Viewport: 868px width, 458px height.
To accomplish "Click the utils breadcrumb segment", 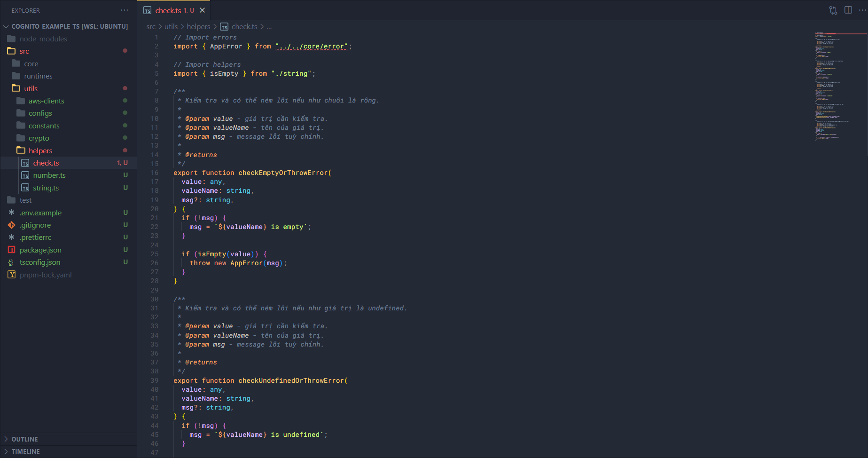I will pos(171,27).
